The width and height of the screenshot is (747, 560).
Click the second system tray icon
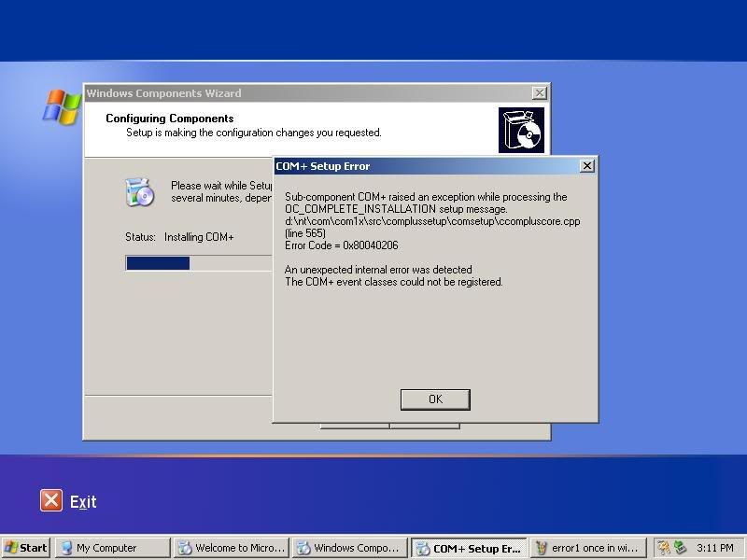(680, 548)
